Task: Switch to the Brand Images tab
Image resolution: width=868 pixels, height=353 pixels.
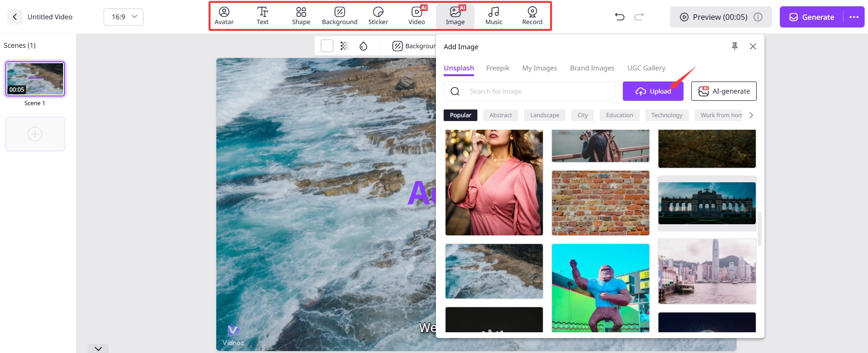Action: pos(592,68)
